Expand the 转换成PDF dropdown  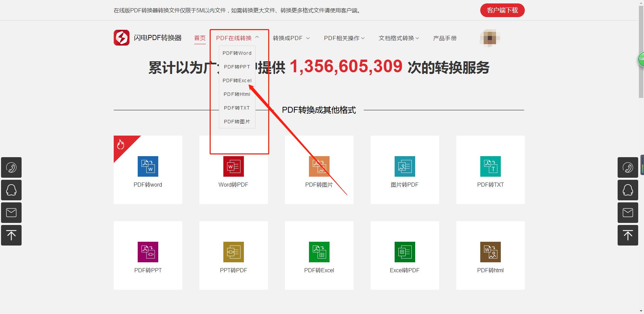coord(291,38)
